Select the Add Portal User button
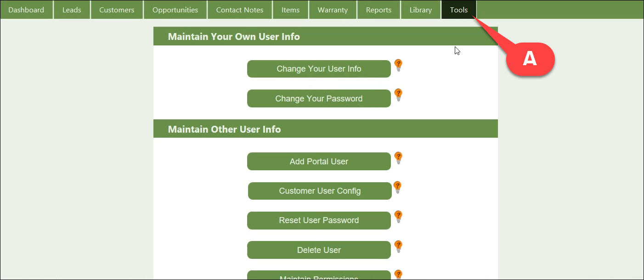This screenshot has height=280, width=644. [x=319, y=162]
